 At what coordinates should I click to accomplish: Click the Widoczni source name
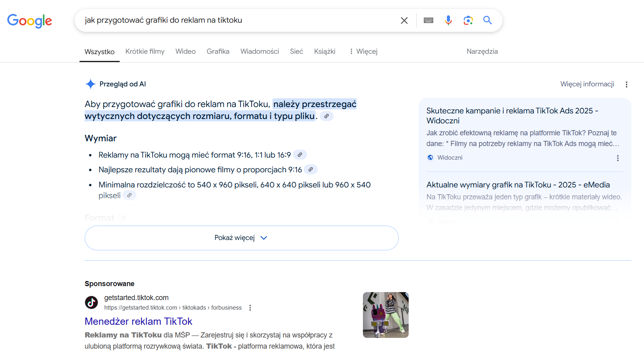pyautogui.click(x=450, y=158)
